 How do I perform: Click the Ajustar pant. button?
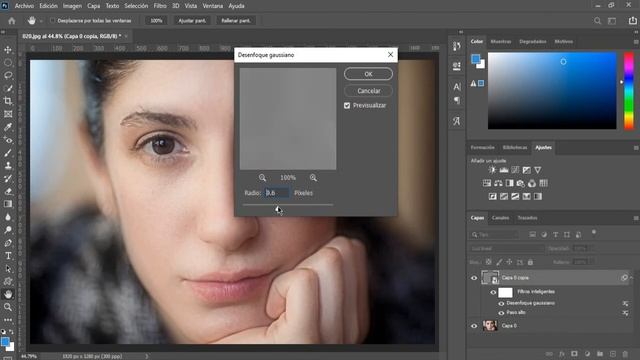[x=192, y=20]
